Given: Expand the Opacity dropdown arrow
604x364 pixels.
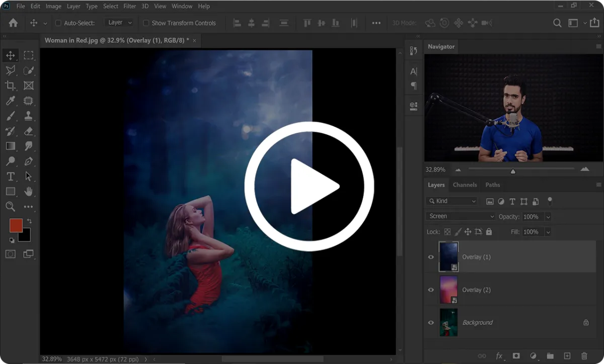Looking at the screenshot, I should tap(548, 217).
